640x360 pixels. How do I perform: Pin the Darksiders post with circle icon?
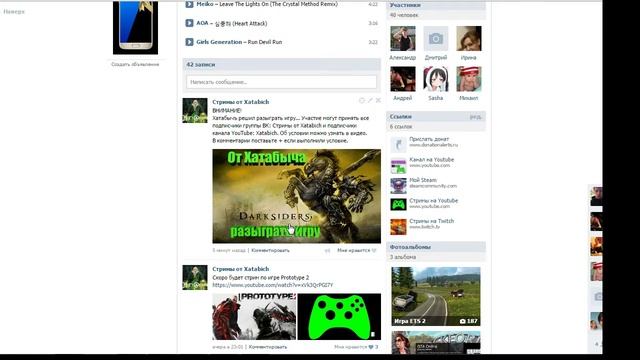coord(362,100)
